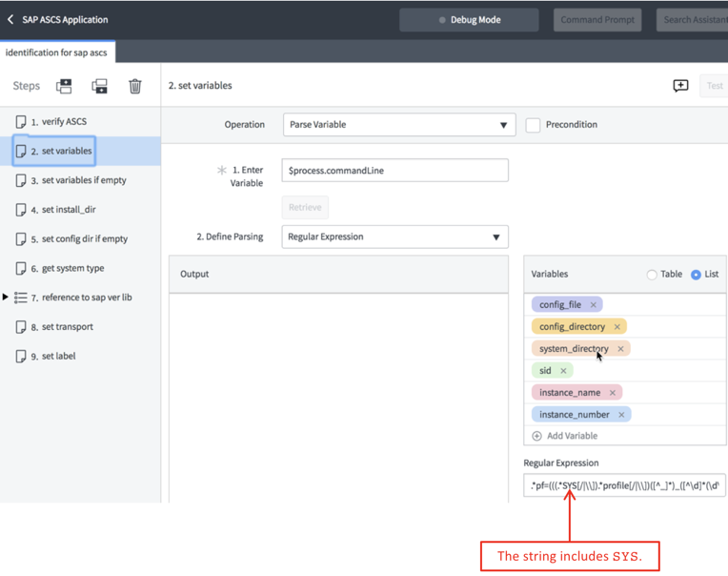This screenshot has height=576, width=728.
Task: Toggle the Debug Mode button
Action: tap(469, 20)
